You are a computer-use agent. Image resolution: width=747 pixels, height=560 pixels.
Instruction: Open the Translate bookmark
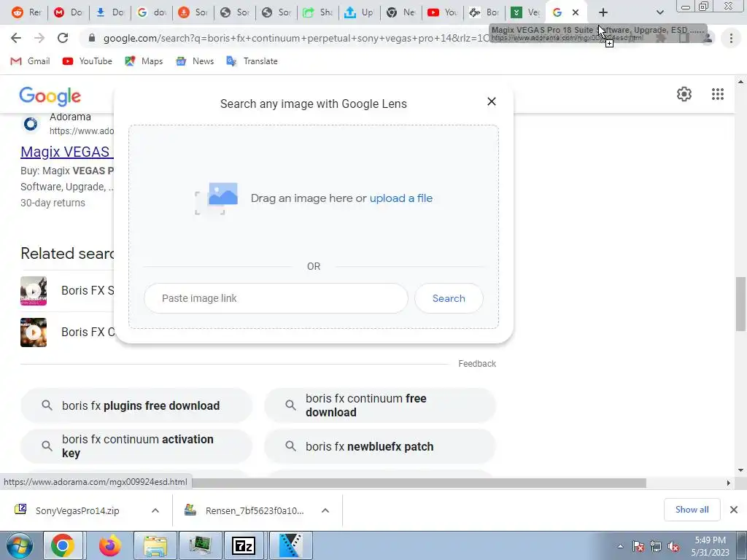[x=252, y=61]
